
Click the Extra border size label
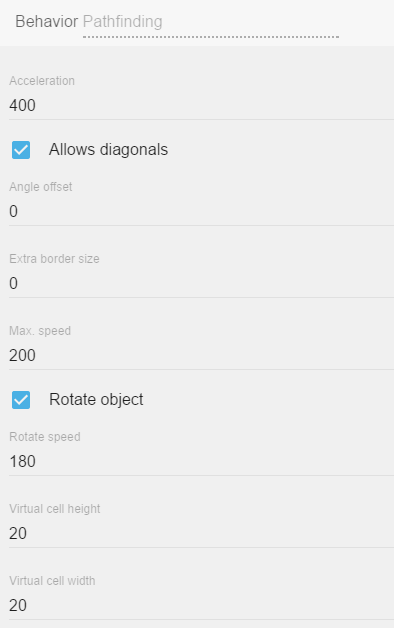54,259
